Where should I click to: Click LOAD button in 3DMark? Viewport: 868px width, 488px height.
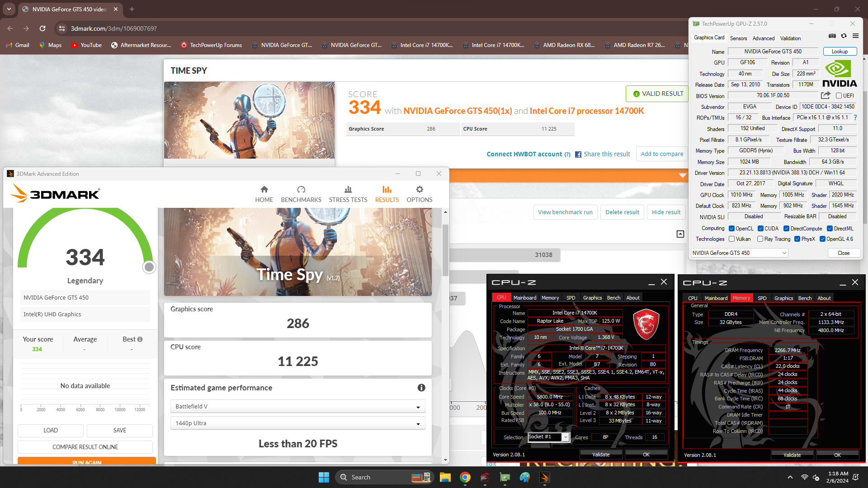point(51,430)
